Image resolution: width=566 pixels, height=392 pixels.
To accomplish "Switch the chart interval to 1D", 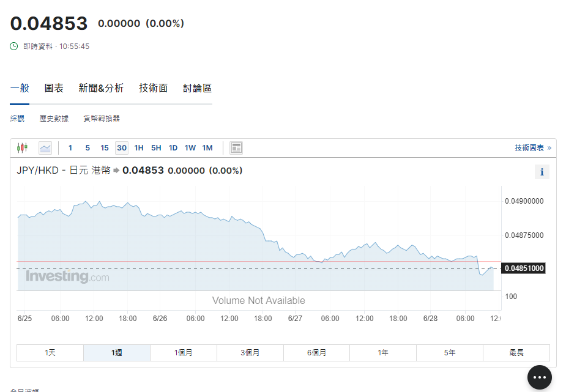I will (173, 148).
